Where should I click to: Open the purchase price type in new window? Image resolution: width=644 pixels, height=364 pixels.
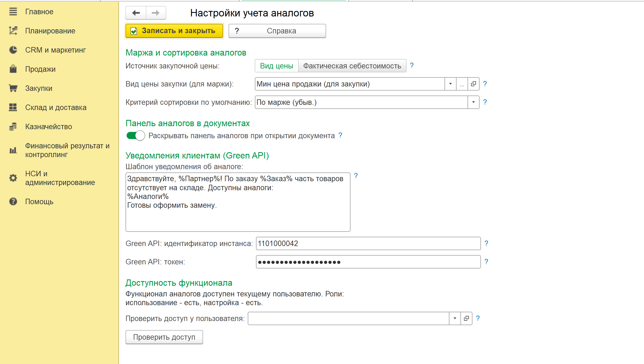[x=474, y=84]
